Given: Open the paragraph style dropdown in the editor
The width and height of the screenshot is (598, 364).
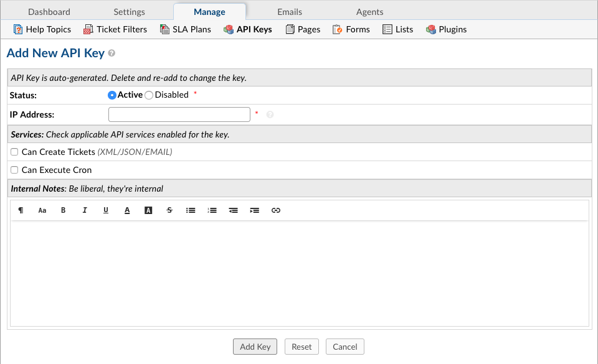Looking at the screenshot, I should click(21, 210).
